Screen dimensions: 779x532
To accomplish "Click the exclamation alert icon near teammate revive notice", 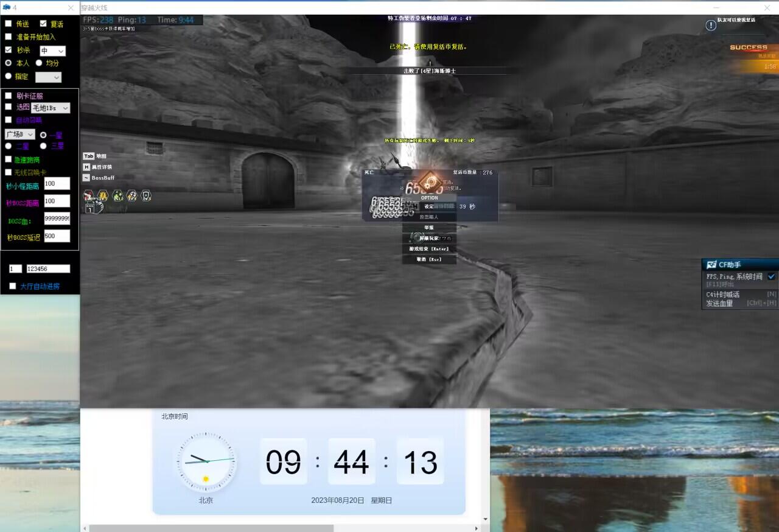I will (x=711, y=25).
